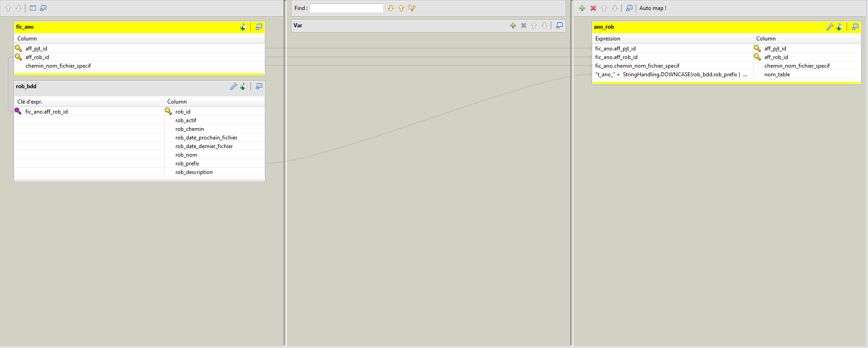Click the Clé d'expr. column header
Viewport: 868px width, 348px height.
point(89,102)
